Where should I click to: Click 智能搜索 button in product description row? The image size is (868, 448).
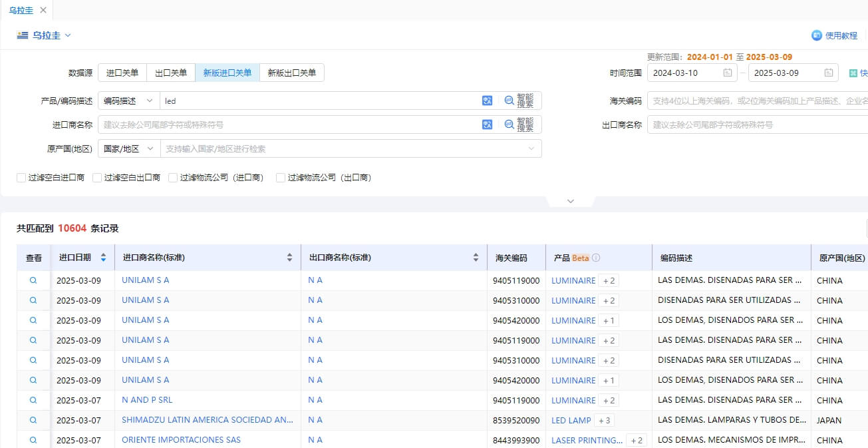tap(519, 101)
